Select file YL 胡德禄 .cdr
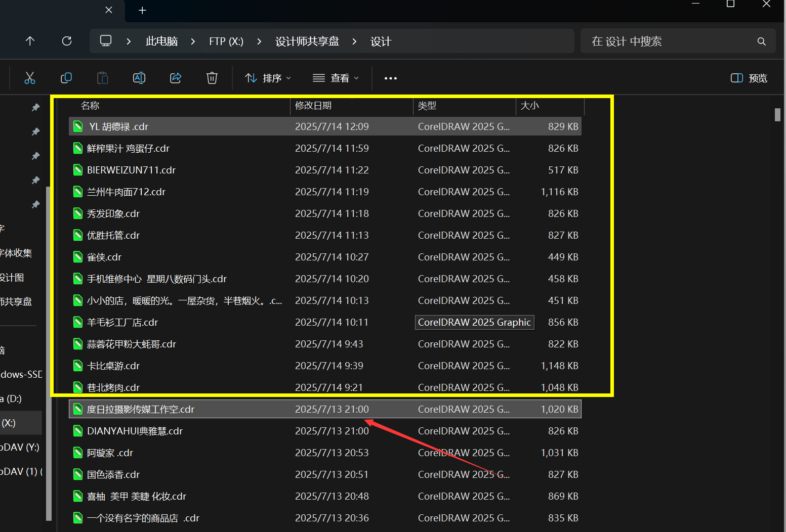This screenshot has width=786, height=532. tap(325, 126)
